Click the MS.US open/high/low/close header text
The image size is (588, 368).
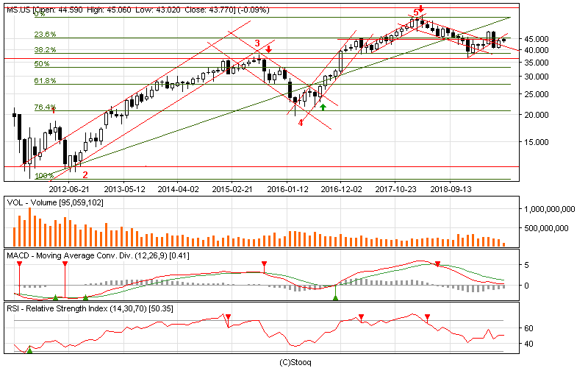pos(138,10)
